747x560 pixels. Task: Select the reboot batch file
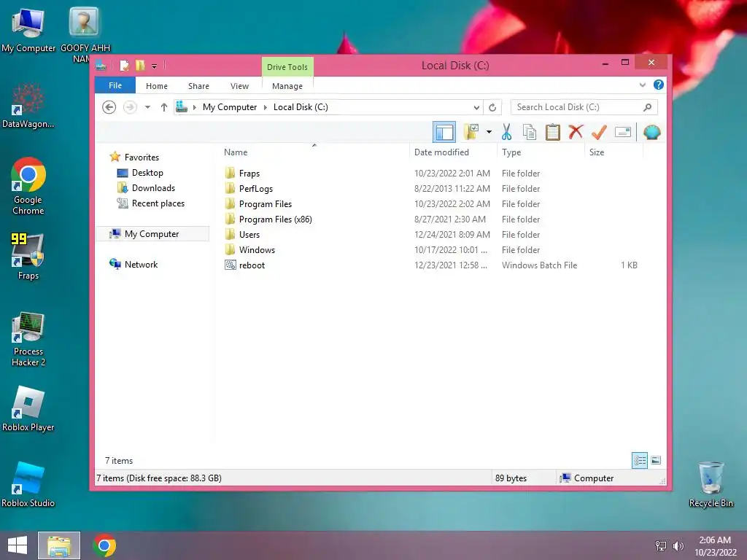pyautogui.click(x=252, y=265)
